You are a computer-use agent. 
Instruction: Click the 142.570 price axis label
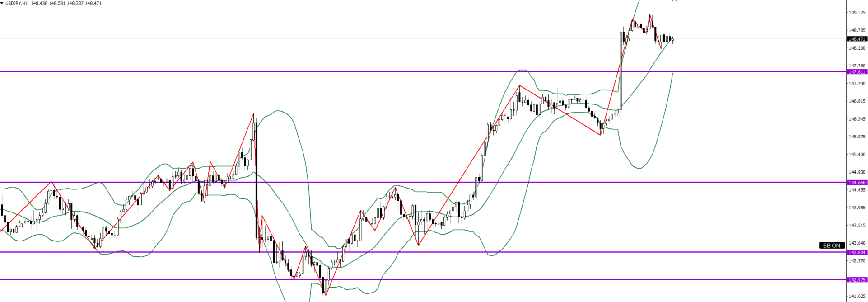(857, 261)
